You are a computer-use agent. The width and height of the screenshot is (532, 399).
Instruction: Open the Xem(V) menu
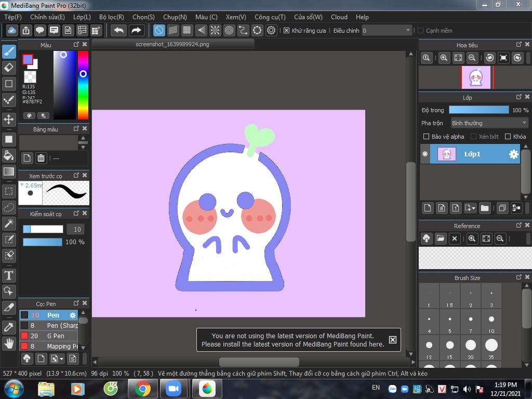coord(236,17)
